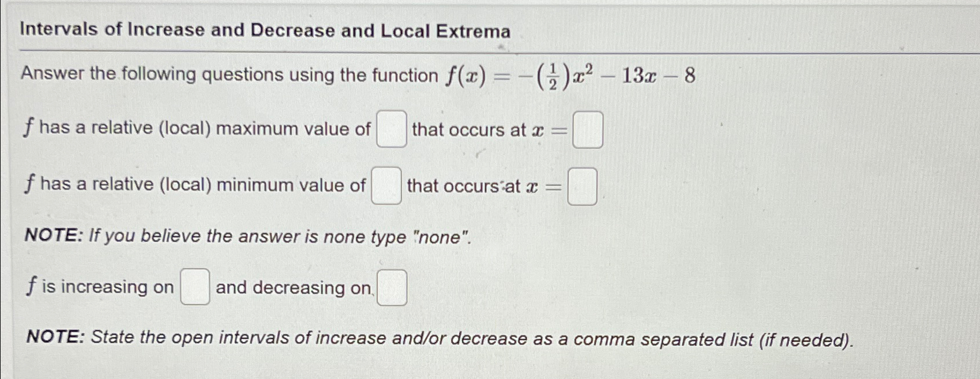Click the increasing interval answer box

click(195, 287)
